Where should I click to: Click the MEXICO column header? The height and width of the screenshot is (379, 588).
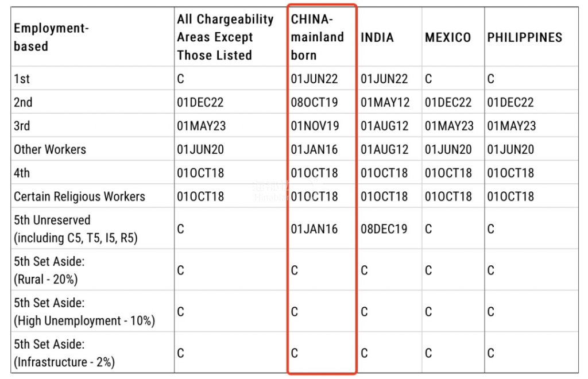[x=448, y=38]
